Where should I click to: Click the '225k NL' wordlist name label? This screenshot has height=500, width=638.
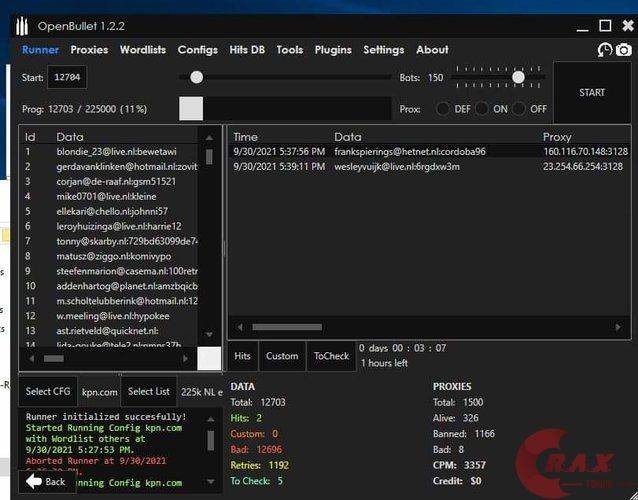(x=202, y=392)
